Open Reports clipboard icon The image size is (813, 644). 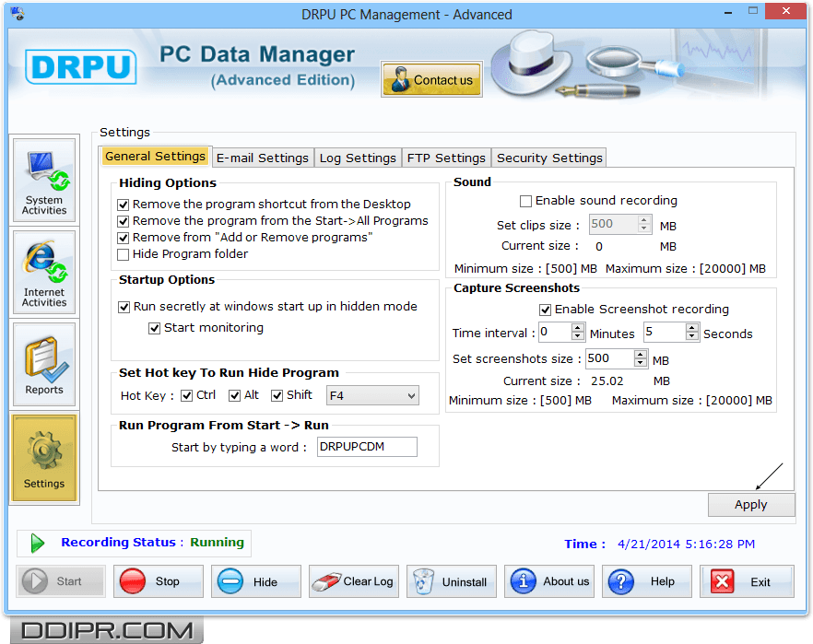tap(44, 365)
